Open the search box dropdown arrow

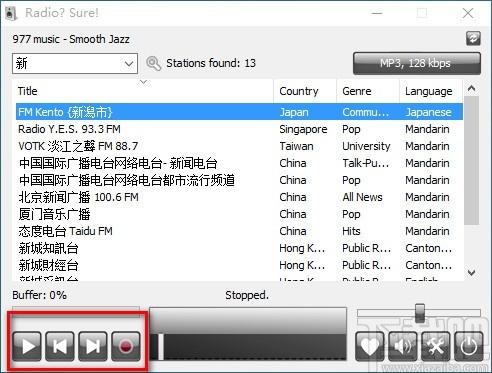pos(129,63)
